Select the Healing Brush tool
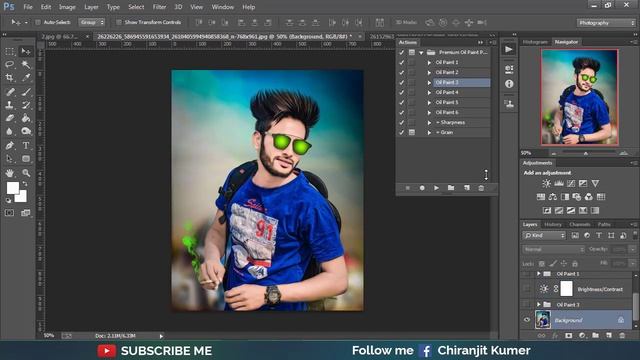Image resolution: width=640 pixels, height=360 pixels. [x=10, y=92]
